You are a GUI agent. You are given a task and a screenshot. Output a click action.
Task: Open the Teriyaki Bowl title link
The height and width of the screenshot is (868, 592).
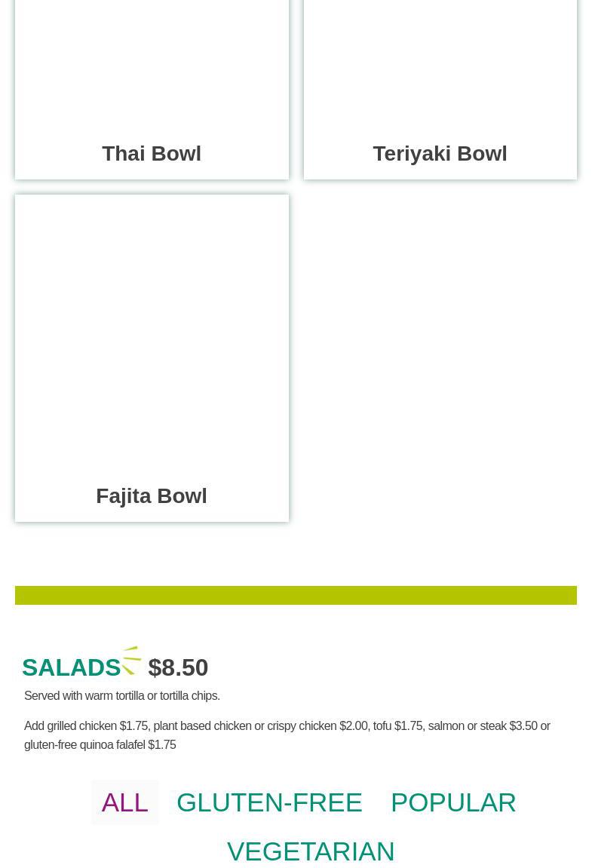click(440, 154)
